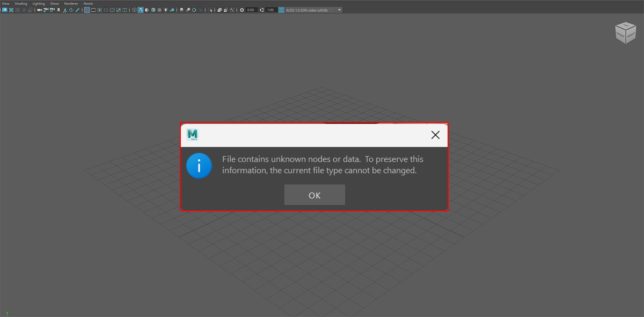
Task: Enable wireframe display mode
Action: [134, 10]
